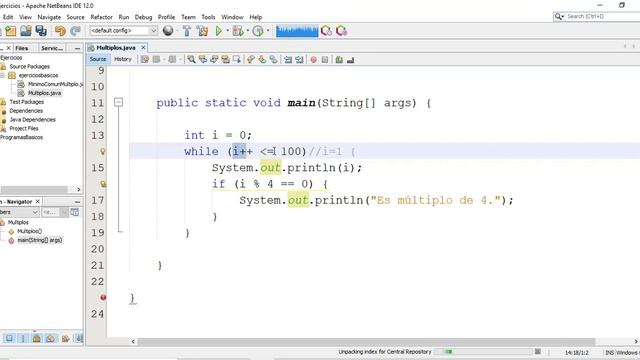Open the Edit menu
This screenshot has height=360, width=640.
(x=8, y=17)
